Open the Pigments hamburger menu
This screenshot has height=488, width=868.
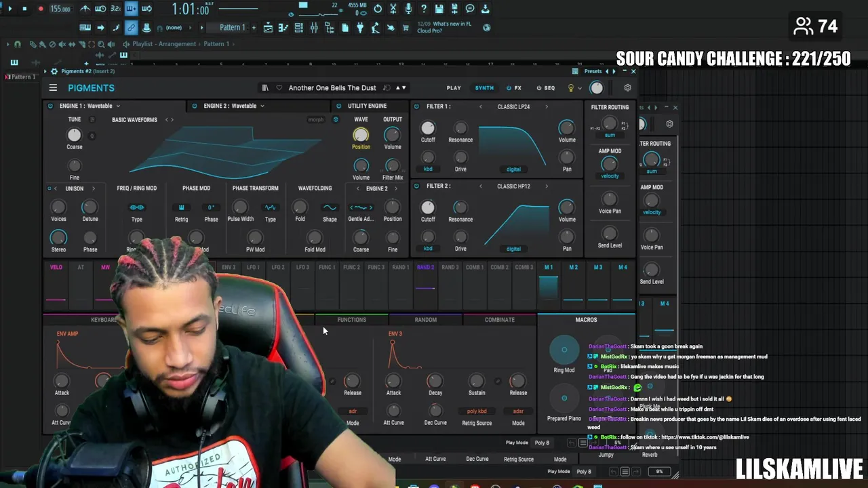coord(53,88)
